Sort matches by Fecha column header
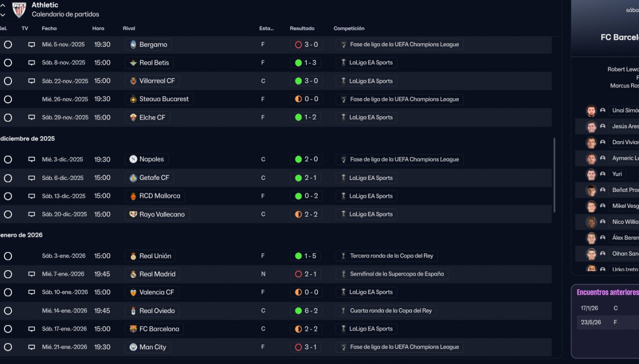The width and height of the screenshot is (639, 364). tap(49, 28)
